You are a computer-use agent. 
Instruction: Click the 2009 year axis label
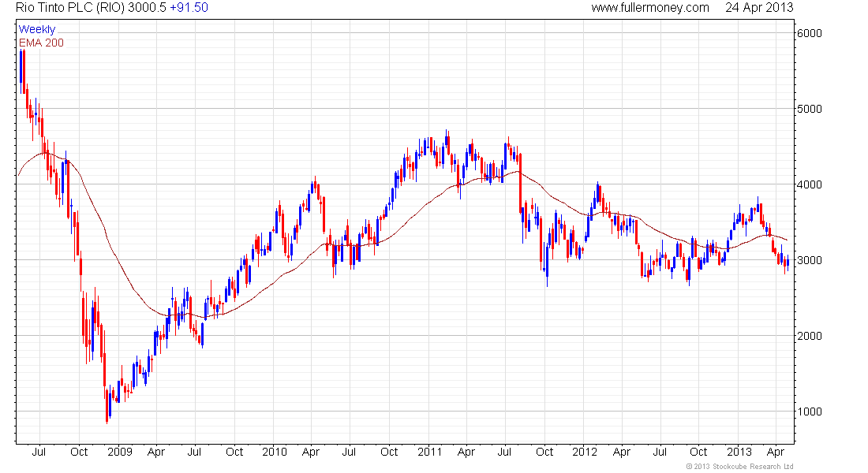click(x=120, y=452)
